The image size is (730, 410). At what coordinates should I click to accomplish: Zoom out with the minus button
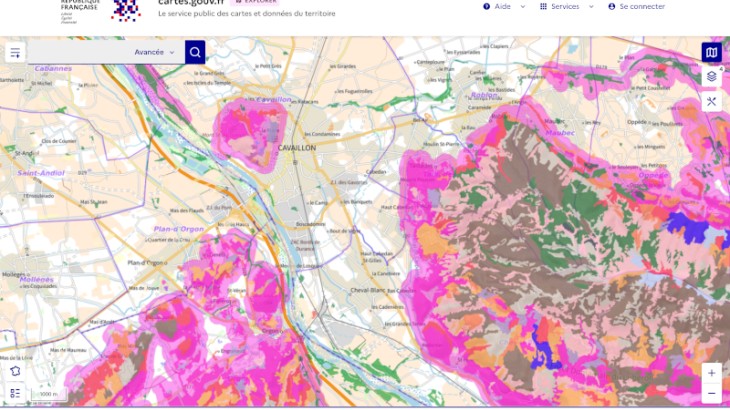tap(711, 394)
